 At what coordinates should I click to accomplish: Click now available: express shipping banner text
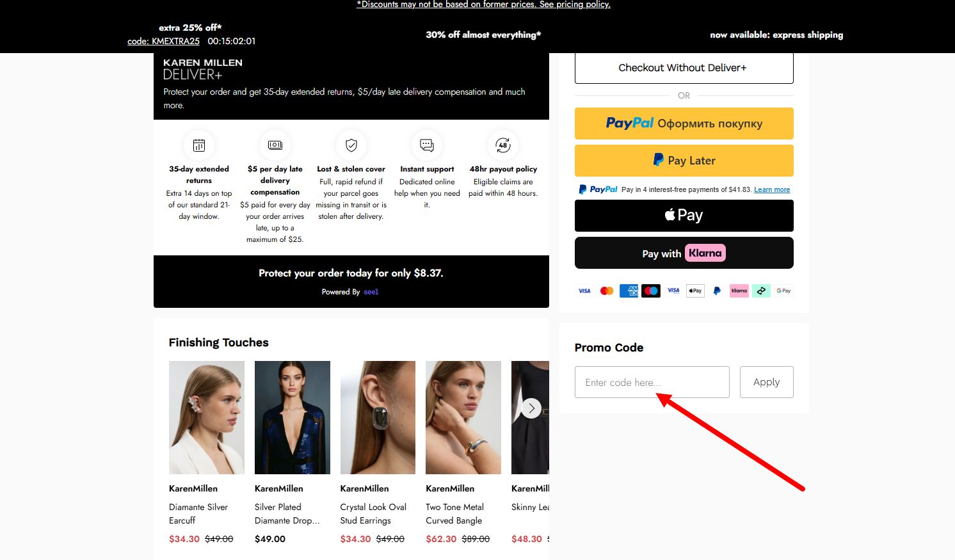pos(776,35)
